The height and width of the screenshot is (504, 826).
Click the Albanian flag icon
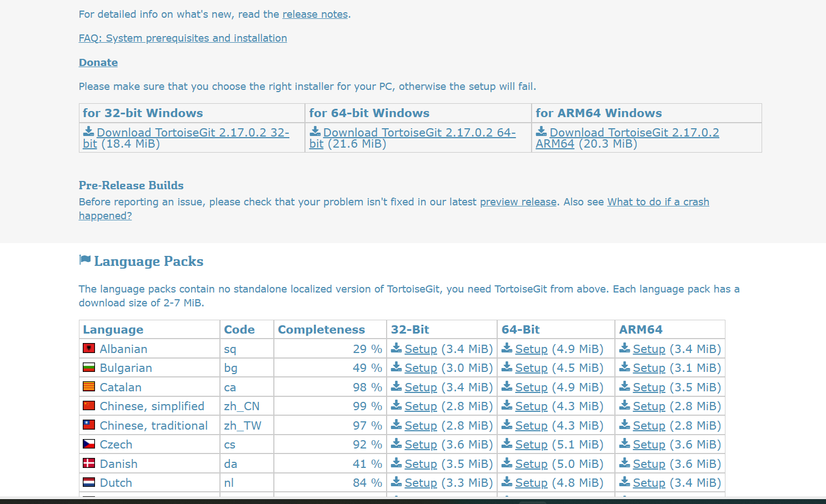tap(89, 349)
